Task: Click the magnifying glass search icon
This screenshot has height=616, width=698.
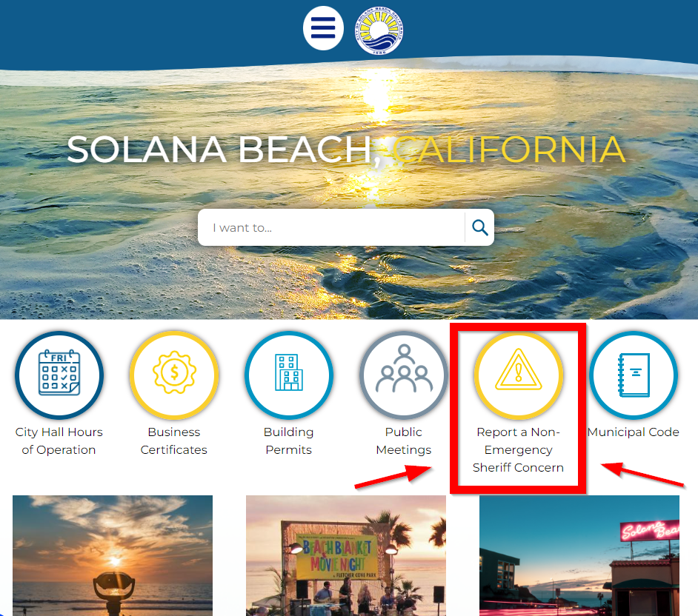Action: click(x=480, y=227)
